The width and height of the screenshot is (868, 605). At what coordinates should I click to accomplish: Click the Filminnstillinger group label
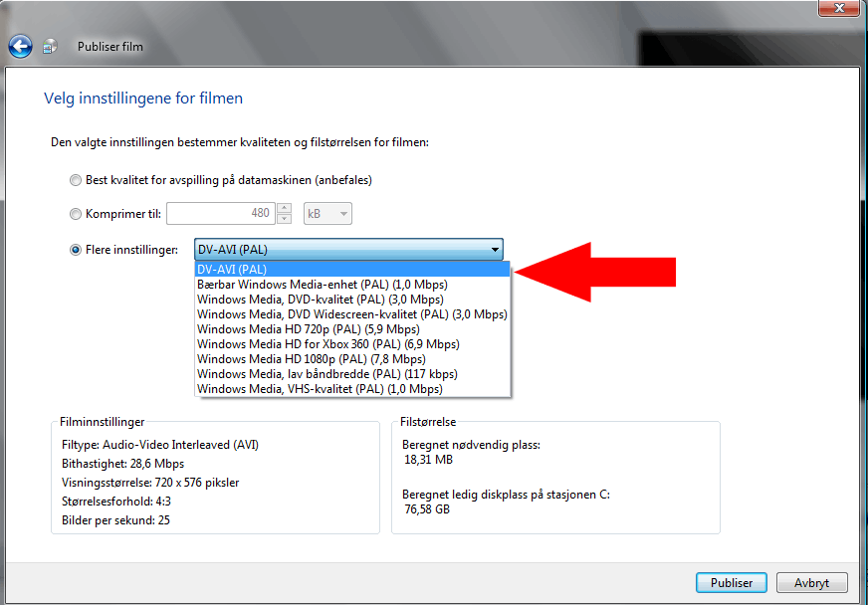tap(102, 422)
